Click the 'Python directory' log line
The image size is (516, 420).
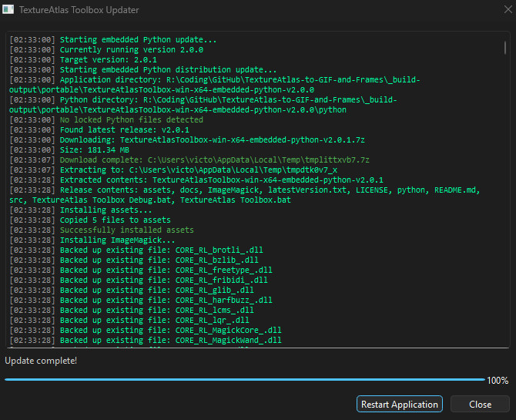tap(203, 105)
